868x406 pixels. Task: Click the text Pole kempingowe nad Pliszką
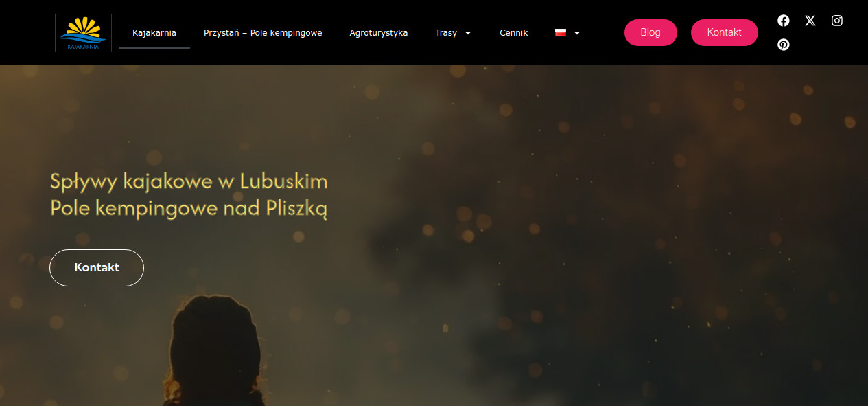189,208
